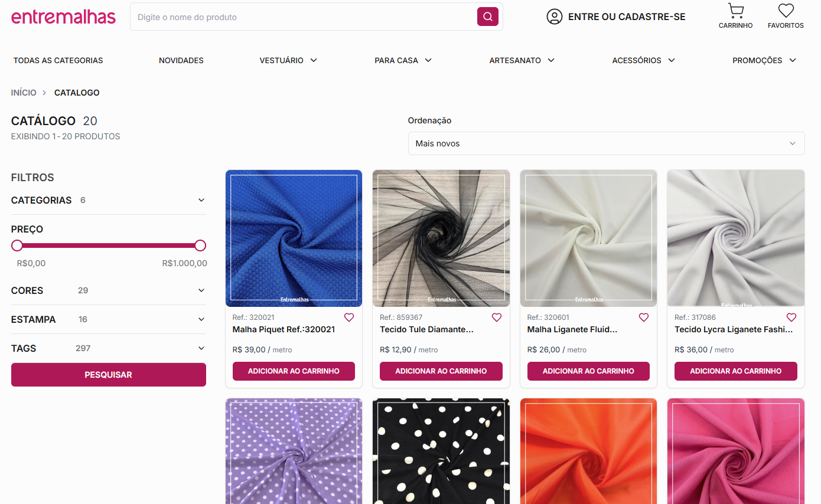Click the Malha Liganete Fluid title

click(x=572, y=329)
